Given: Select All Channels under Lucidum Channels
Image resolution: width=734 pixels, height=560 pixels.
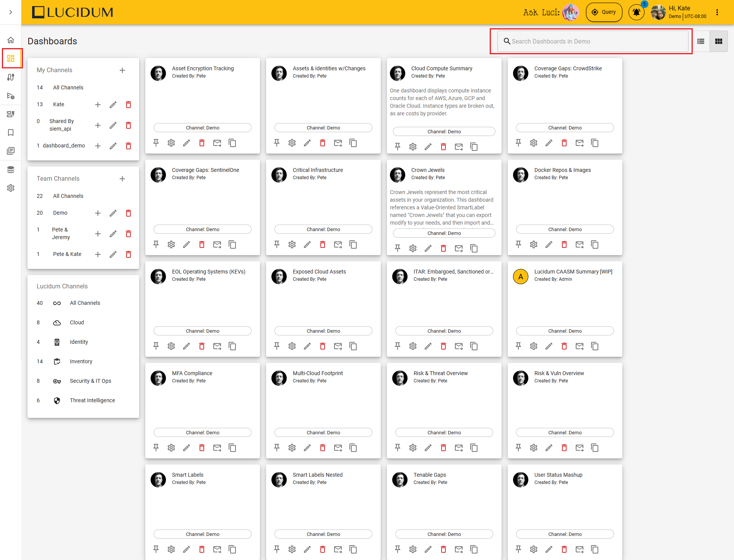Looking at the screenshot, I should pos(85,303).
